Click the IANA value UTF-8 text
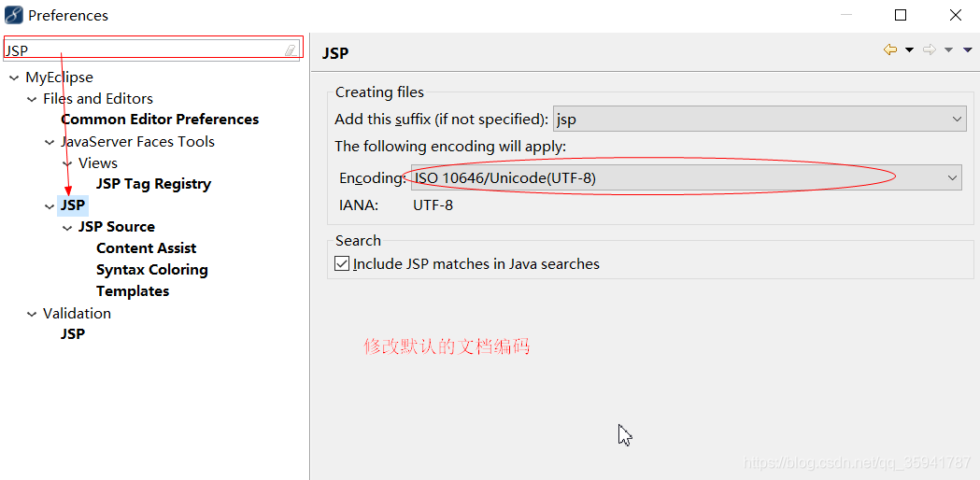The width and height of the screenshot is (980, 480). point(433,205)
